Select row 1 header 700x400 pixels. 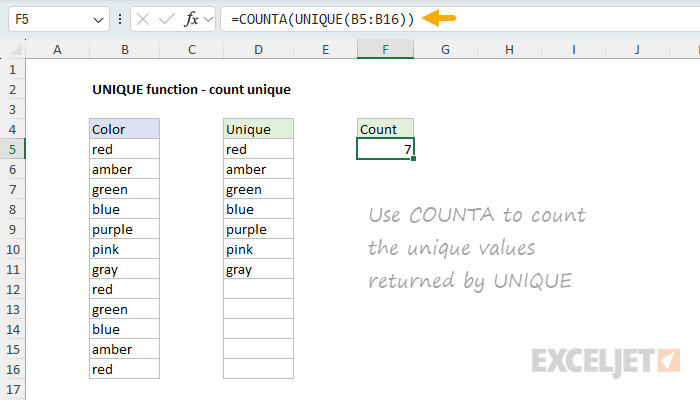12,69
